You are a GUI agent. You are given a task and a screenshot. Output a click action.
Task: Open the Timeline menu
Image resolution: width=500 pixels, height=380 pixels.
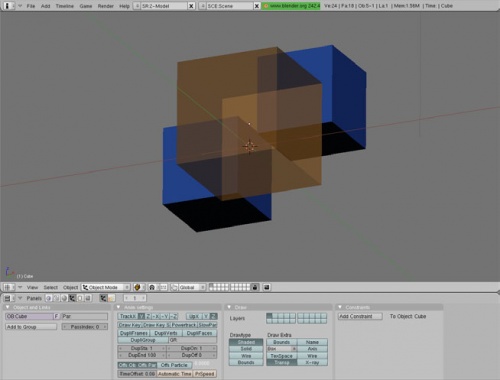pyautogui.click(x=65, y=6)
